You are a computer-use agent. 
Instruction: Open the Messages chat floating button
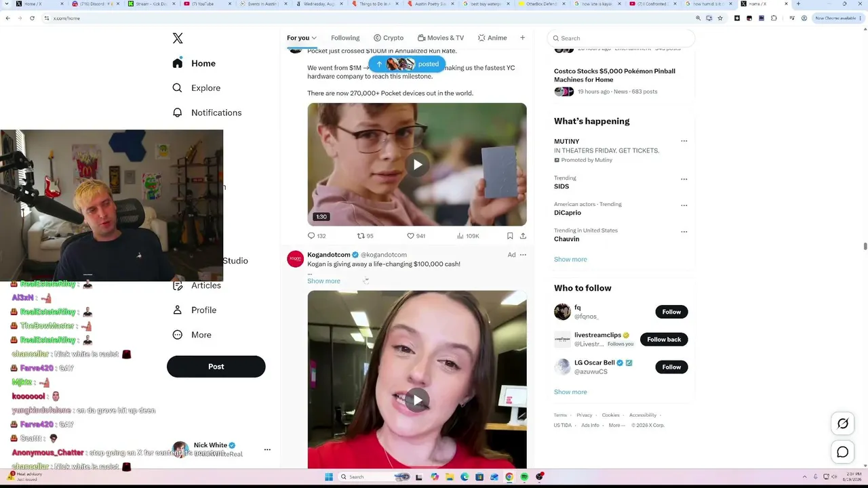(x=843, y=452)
